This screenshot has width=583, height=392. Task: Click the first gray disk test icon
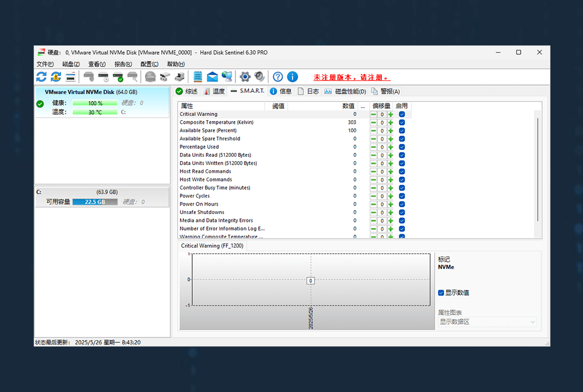click(89, 77)
